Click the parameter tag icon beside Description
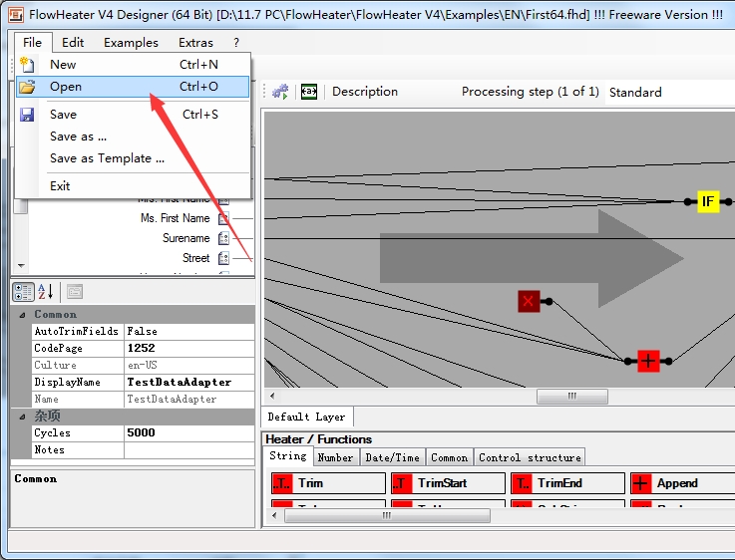 309,92
